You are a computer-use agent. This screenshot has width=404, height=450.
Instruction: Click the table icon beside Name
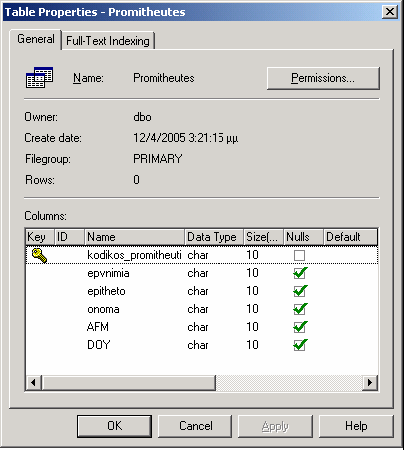[39, 77]
